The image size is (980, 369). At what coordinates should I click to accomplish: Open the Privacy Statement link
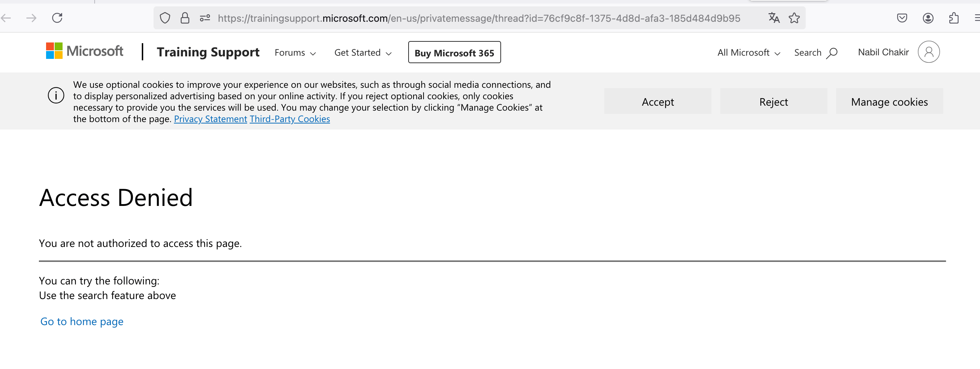pyautogui.click(x=210, y=119)
